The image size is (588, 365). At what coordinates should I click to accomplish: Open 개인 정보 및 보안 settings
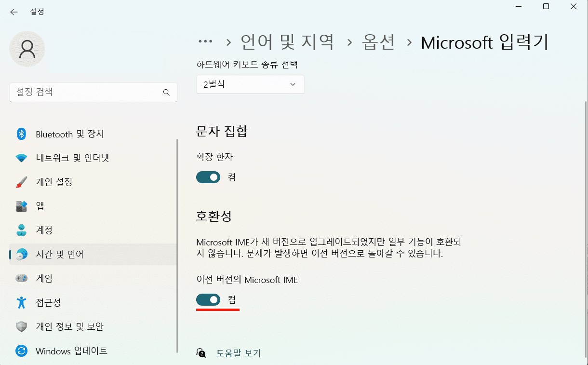coord(93,327)
